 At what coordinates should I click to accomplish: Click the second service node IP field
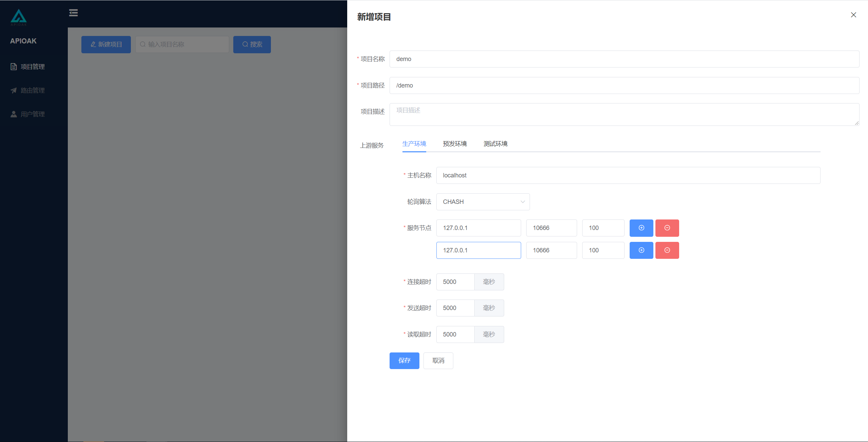(x=478, y=250)
